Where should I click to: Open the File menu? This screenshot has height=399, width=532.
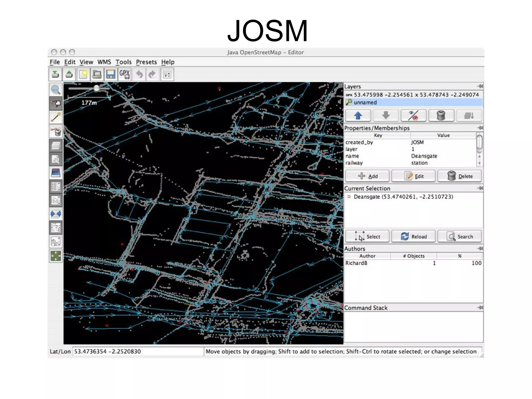click(55, 62)
